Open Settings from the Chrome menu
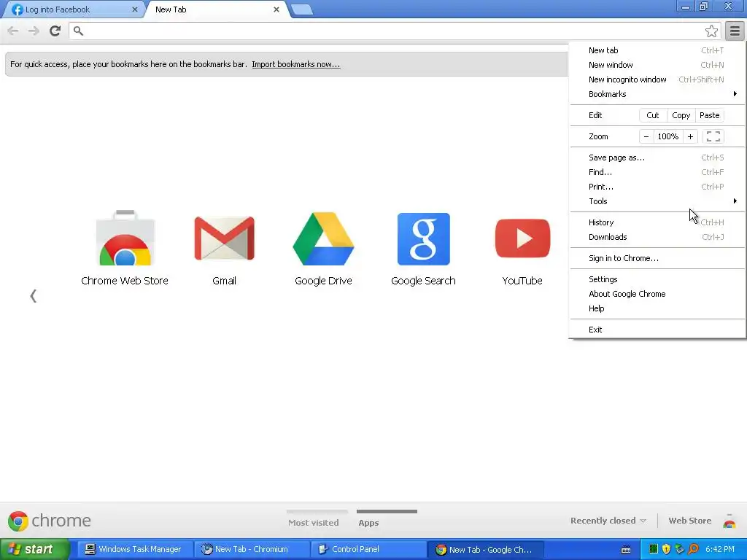This screenshot has width=747, height=560. (x=658, y=279)
